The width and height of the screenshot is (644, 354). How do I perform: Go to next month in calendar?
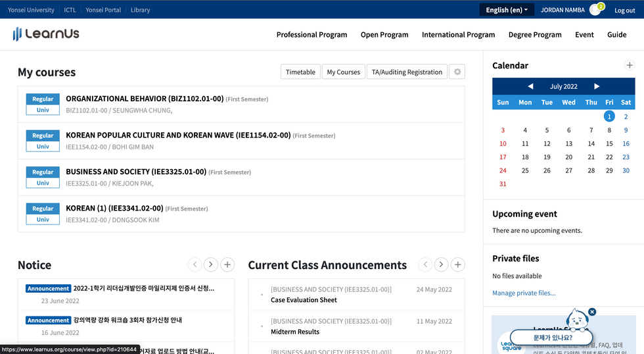pos(597,86)
